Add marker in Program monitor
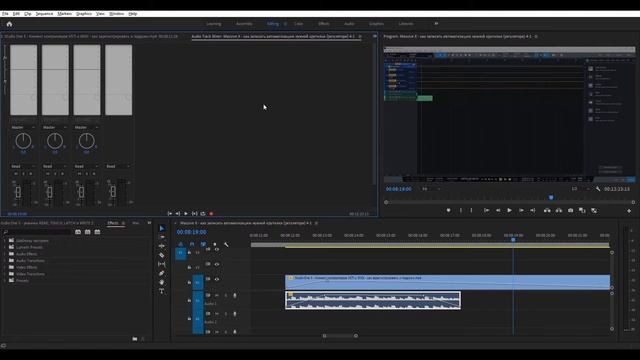The width and height of the screenshot is (640, 360). [449, 210]
